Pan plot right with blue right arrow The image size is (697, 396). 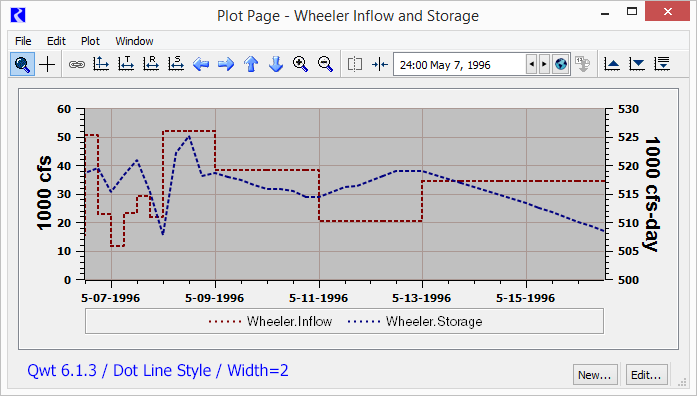coord(226,64)
